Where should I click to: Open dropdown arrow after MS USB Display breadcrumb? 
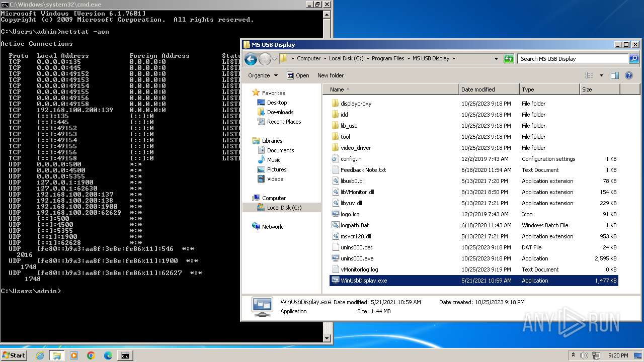coord(454,58)
